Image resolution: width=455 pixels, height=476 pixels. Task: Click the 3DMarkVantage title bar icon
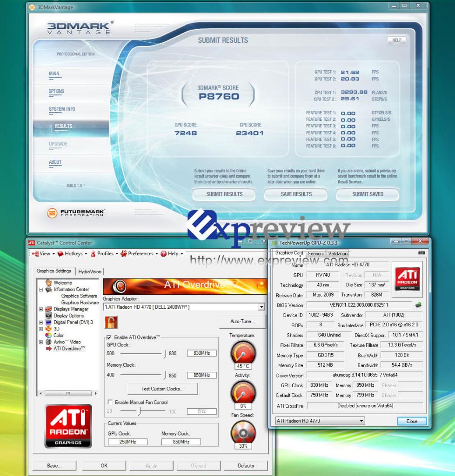(x=32, y=7)
